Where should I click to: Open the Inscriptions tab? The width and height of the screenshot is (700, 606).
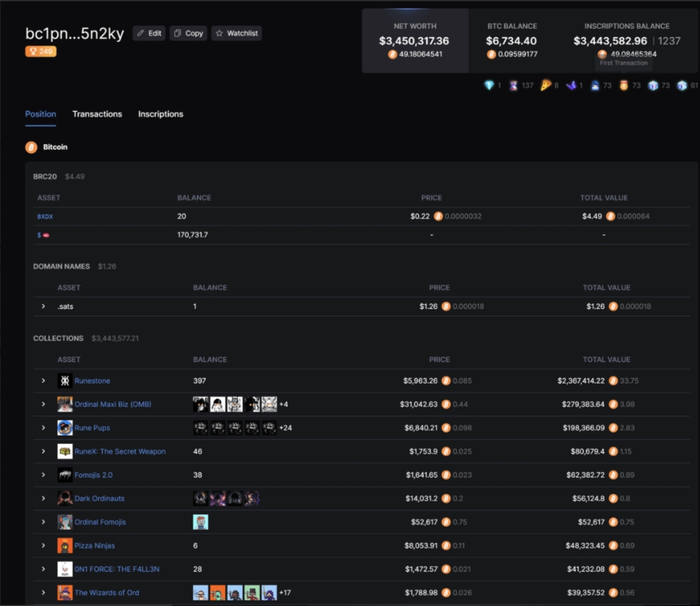pos(160,114)
